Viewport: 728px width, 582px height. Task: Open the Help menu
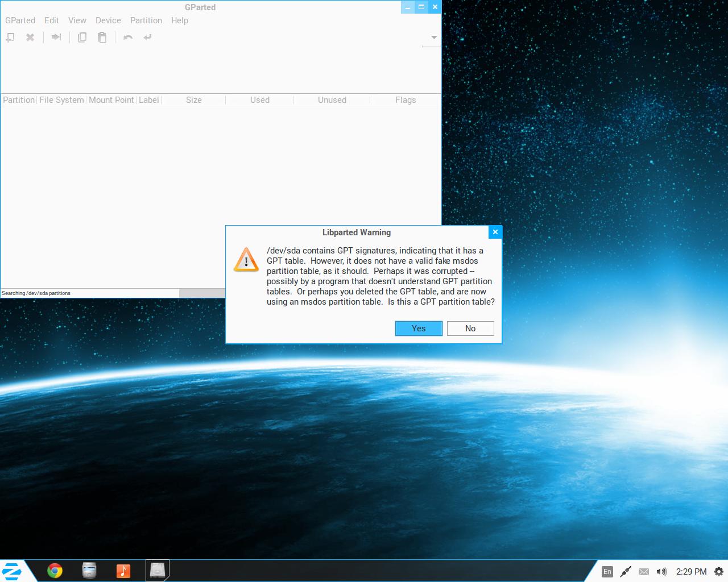(x=180, y=20)
